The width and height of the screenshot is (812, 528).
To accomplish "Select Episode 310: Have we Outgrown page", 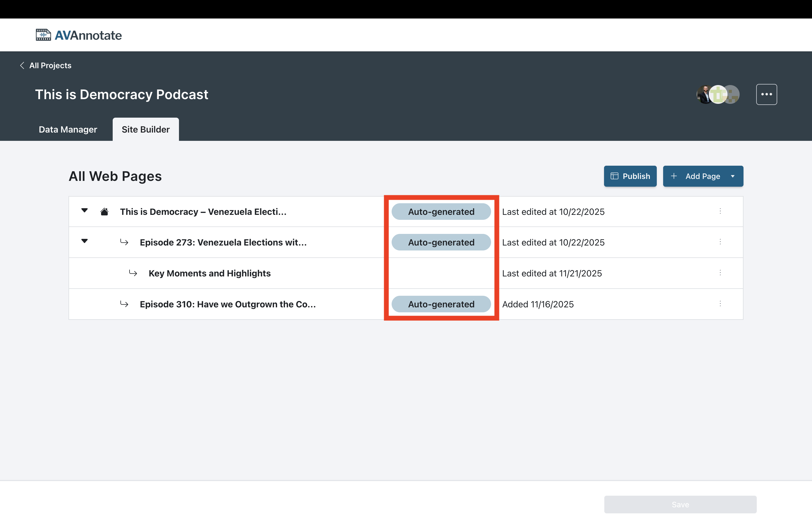I will (228, 304).
